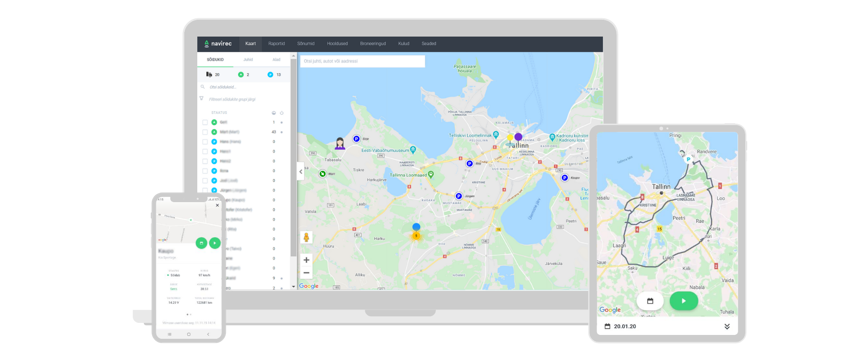Tap the phone recent apps button
This screenshot has width=868, height=359.
pyautogui.click(x=169, y=334)
